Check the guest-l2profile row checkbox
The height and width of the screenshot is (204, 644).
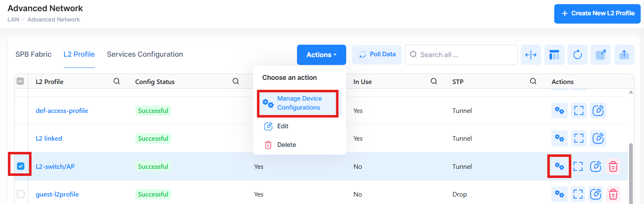pos(21,194)
